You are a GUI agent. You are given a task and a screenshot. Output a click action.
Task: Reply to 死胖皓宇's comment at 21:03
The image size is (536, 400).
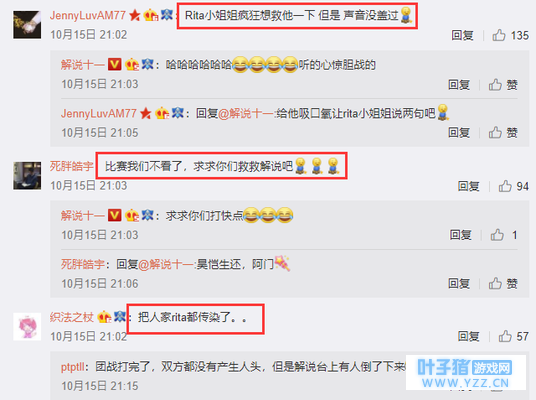click(468, 186)
